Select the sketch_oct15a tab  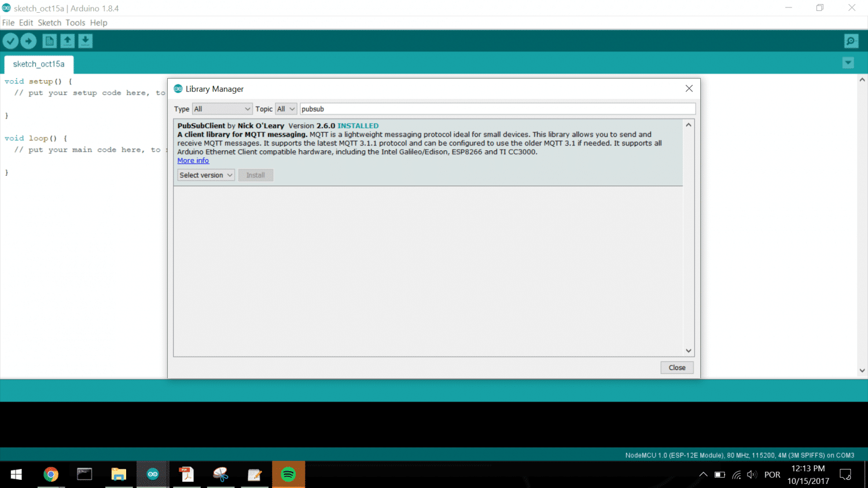click(39, 64)
